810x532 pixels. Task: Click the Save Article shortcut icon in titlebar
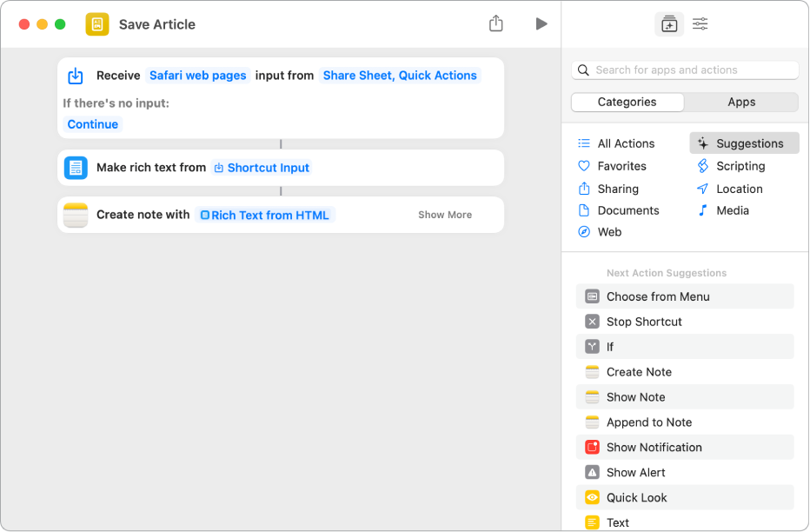click(x=98, y=23)
